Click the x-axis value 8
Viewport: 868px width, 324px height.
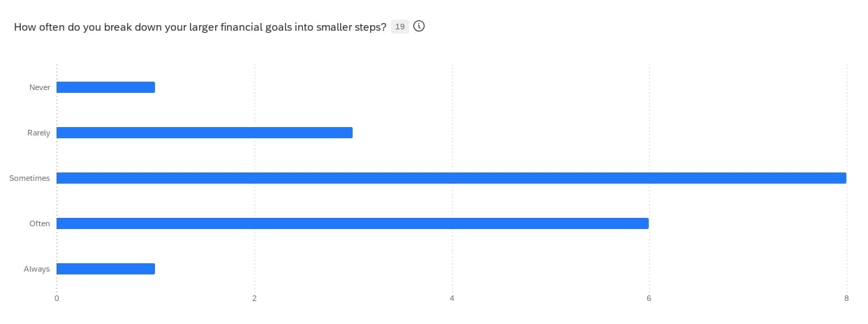pos(846,299)
